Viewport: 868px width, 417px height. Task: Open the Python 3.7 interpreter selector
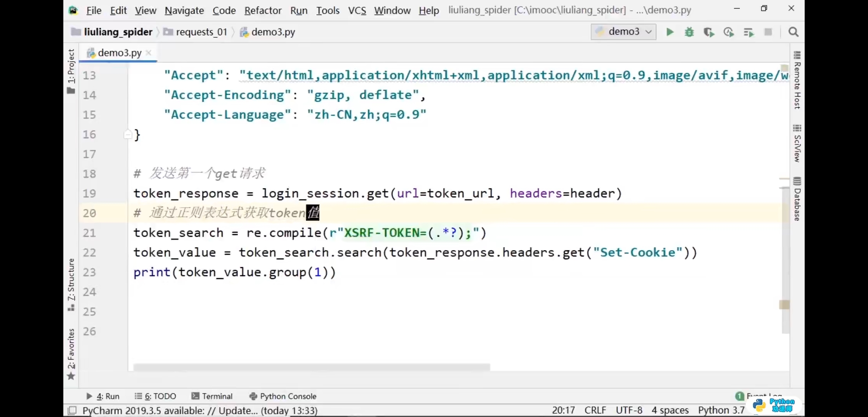pyautogui.click(x=721, y=410)
